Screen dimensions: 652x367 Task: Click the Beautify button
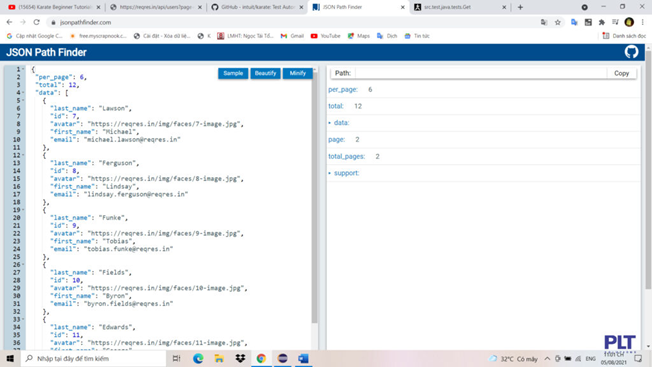click(265, 73)
